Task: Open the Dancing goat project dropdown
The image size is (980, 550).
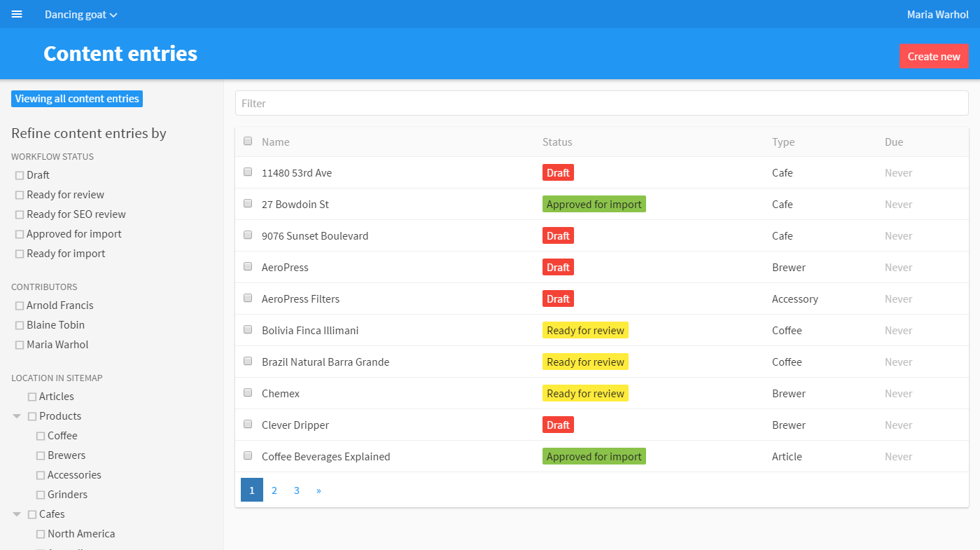Action: tap(80, 15)
